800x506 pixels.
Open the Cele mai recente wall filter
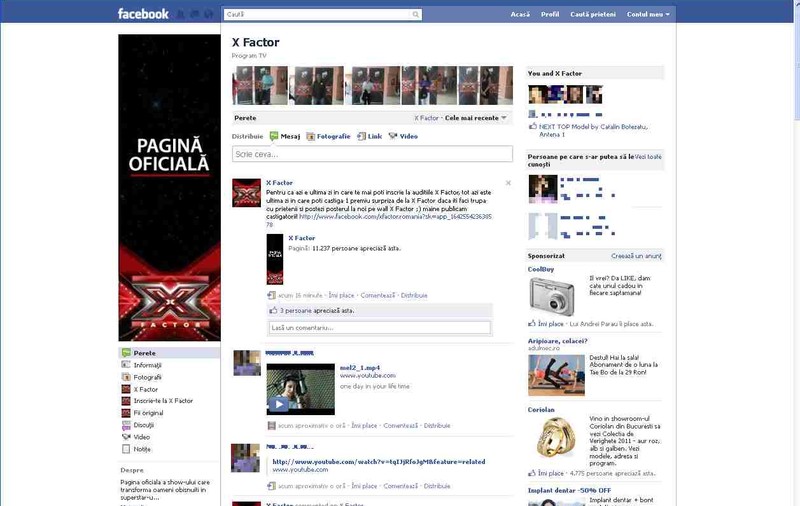[476, 118]
